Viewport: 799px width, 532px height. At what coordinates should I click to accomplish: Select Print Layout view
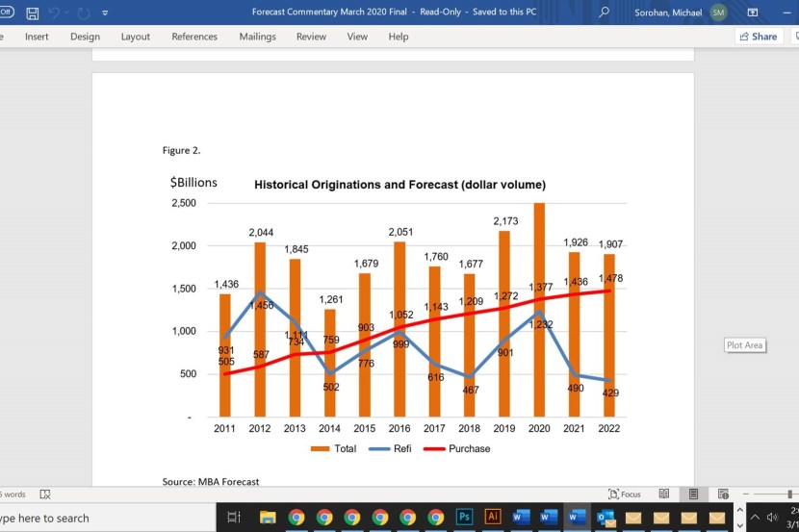[693, 494]
